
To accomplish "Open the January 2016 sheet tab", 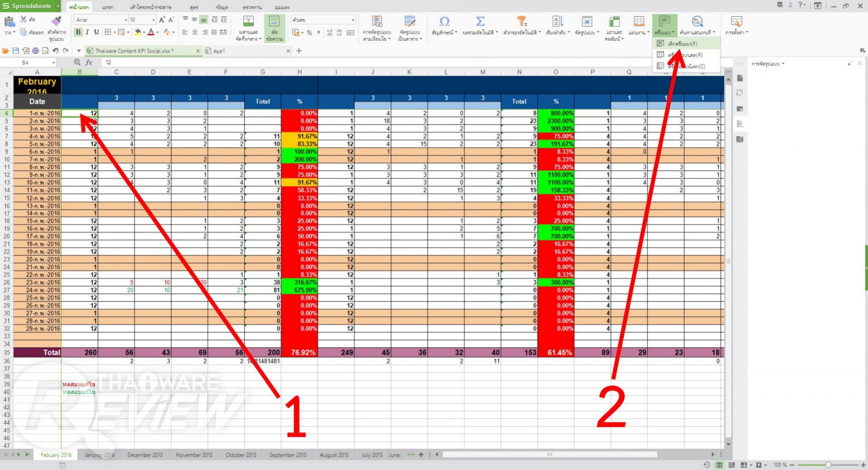I will [99, 455].
